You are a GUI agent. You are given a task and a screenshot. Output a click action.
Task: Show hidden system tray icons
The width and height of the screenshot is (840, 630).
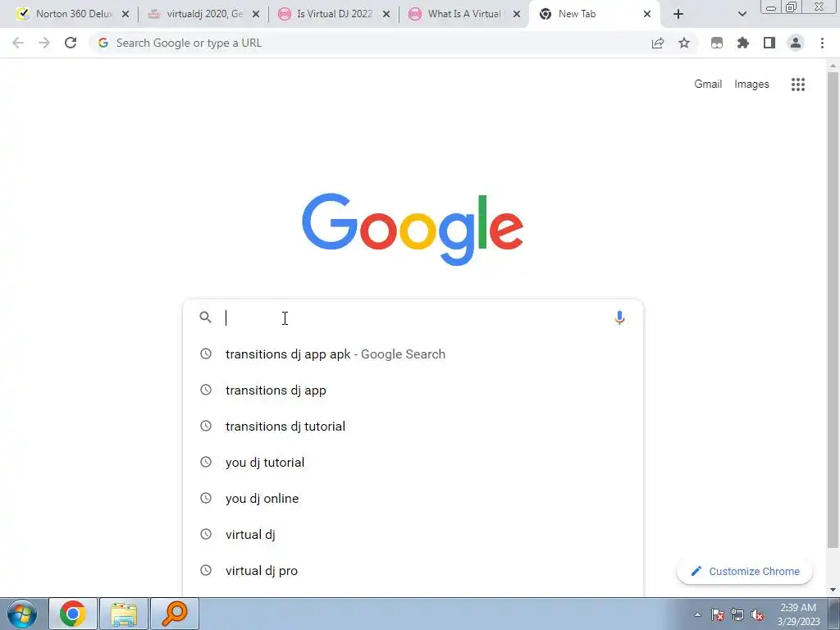click(697, 614)
